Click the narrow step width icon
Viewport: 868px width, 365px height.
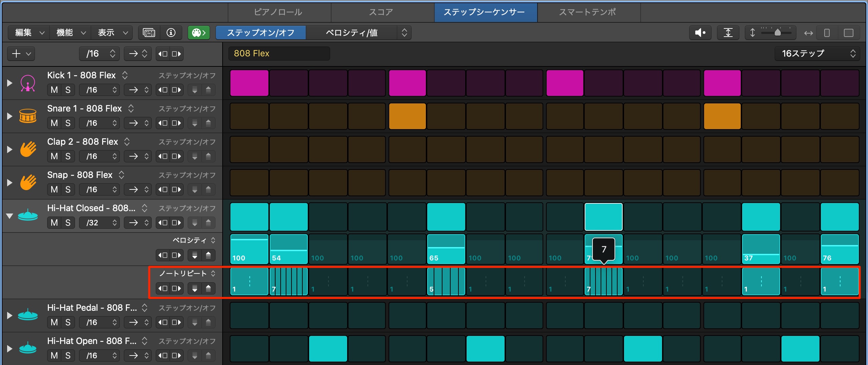(x=827, y=33)
